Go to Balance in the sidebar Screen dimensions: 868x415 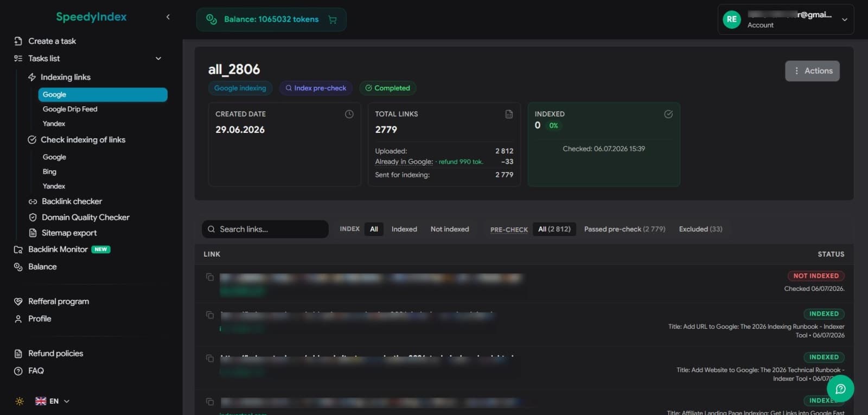click(42, 266)
